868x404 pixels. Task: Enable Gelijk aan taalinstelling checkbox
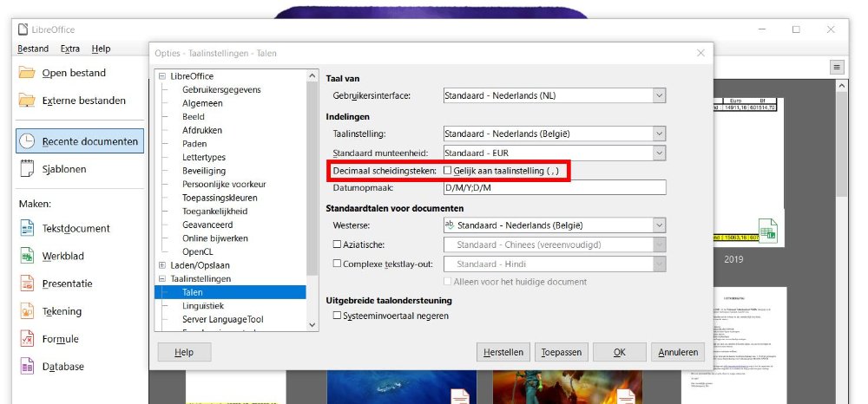coord(448,171)
